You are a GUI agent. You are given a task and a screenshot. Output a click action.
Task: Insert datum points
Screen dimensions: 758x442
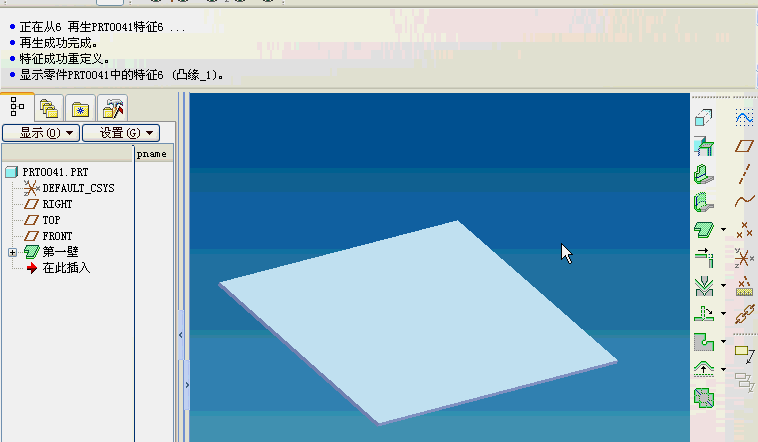point(744,230)
